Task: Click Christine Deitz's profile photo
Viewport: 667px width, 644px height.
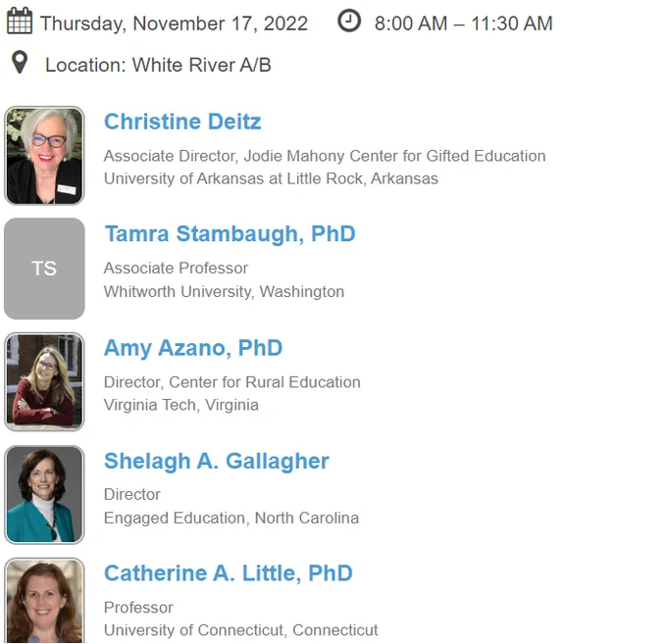Action: tap(44, 156)
